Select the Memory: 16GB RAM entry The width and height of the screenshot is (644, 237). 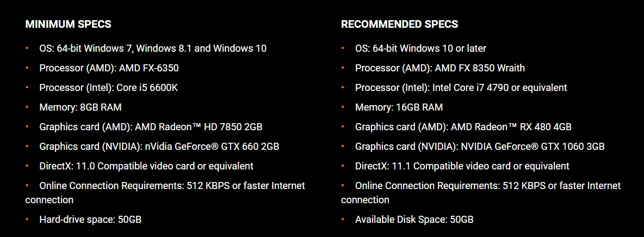pyautogui.click(x=399, y=107)
